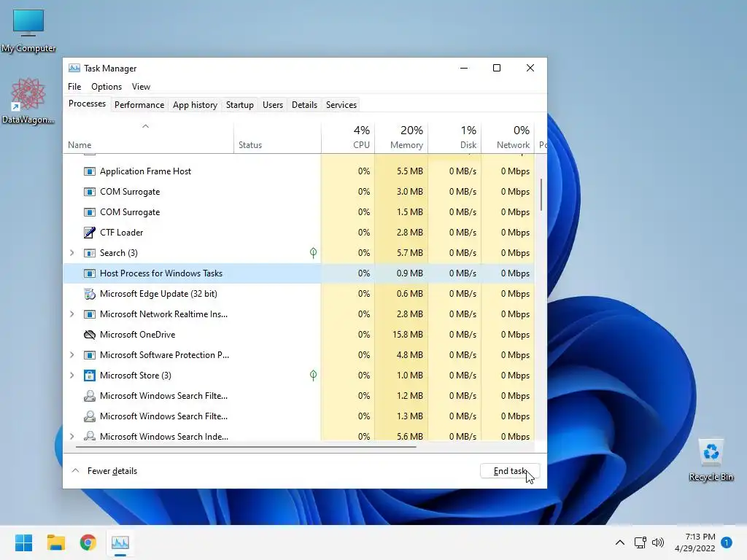Expand the Microsoft Store (3) group
Screen dimensions: 747x560
pyautogui.click(x=72, y=376)
